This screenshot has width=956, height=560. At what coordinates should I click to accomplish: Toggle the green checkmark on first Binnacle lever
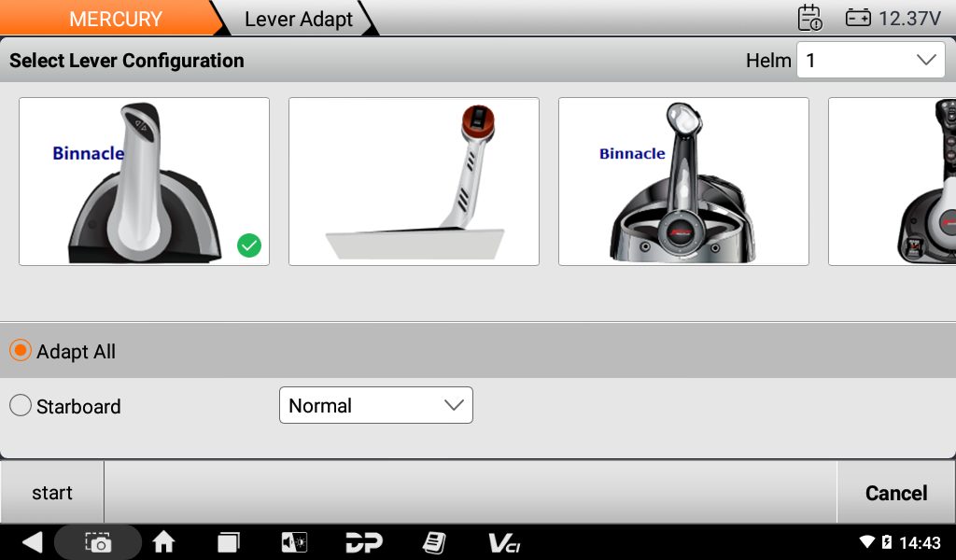pyautogui.click(x=249, y=245)
